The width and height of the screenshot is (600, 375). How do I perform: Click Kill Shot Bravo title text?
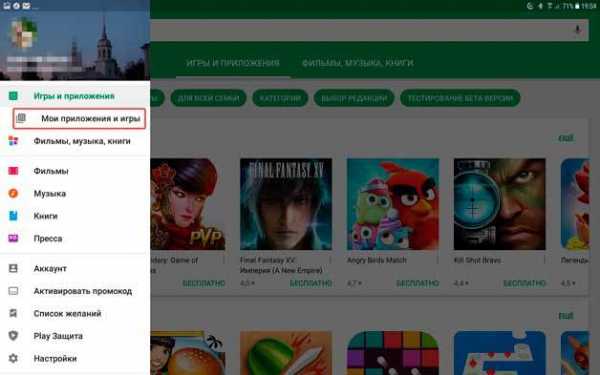pyautogui.click(x=477, y=260)
